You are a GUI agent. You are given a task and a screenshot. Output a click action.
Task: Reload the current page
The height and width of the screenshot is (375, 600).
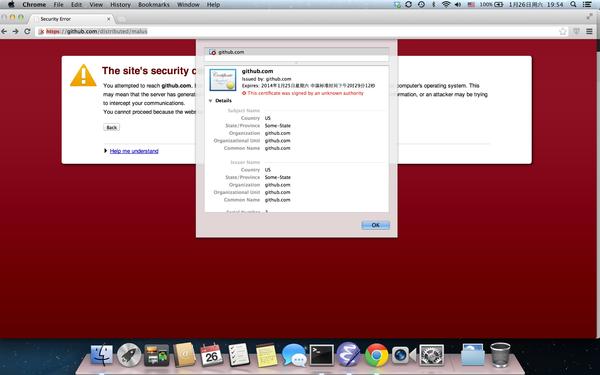pos(27,31)
